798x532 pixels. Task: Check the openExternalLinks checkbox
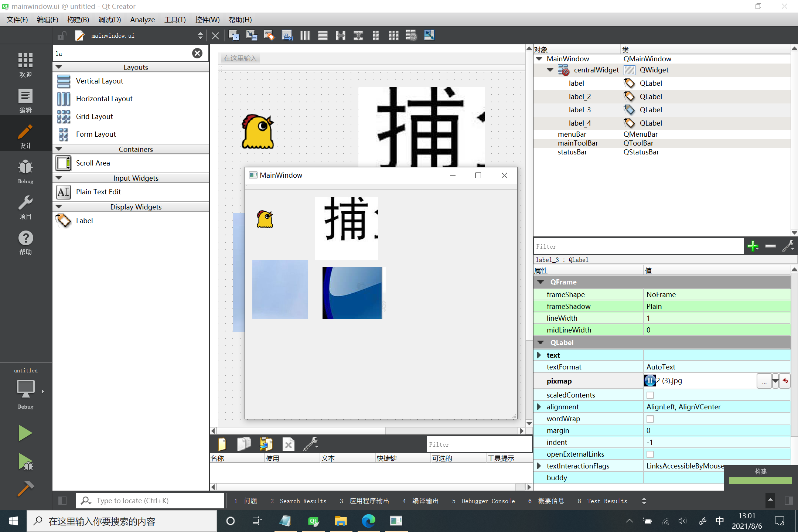point(650,454)
